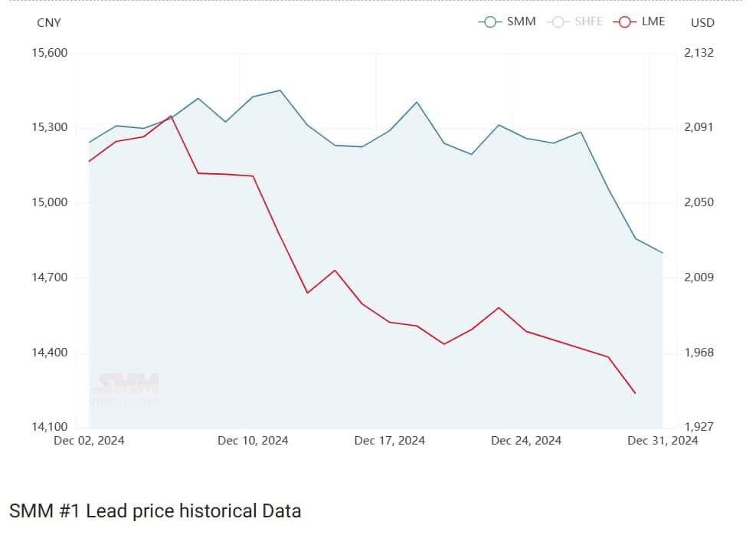Click the SMM #1 Lead price historical Data heading
Screen dimensions: 756x535
point(155,511)
